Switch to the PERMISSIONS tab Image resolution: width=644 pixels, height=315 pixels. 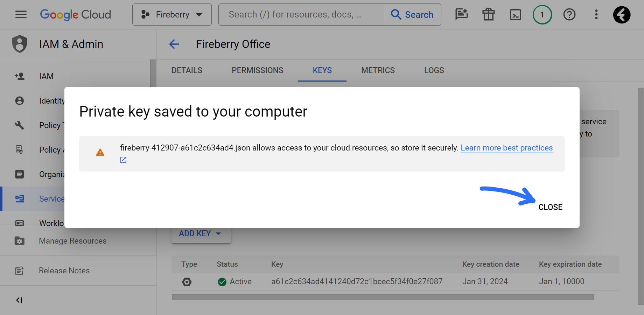pyautogui.click(x=258, y=70)
